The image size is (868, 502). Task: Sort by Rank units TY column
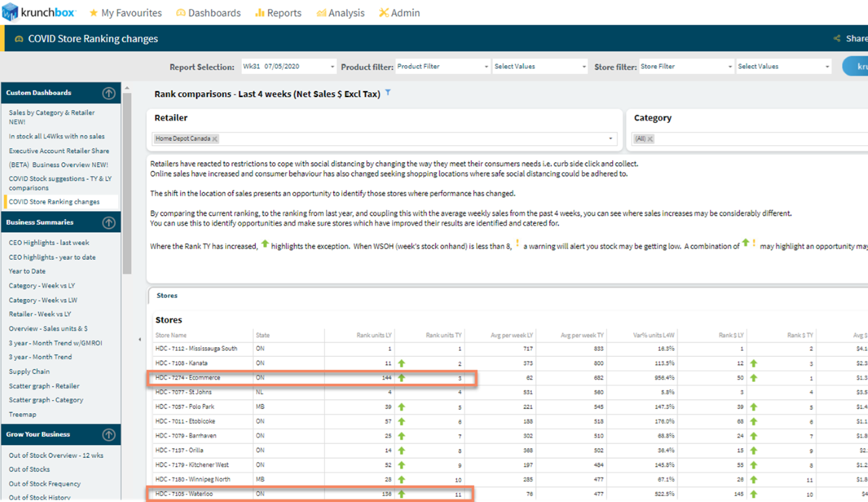pyautogui.click(x=443, y=335)
